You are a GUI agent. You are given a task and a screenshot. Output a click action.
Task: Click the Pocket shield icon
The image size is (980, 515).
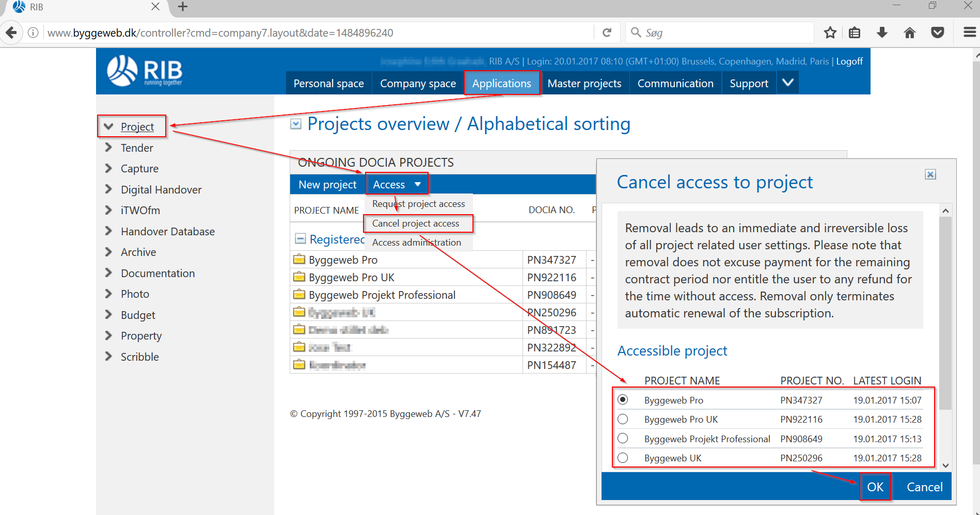pos(937,33)
